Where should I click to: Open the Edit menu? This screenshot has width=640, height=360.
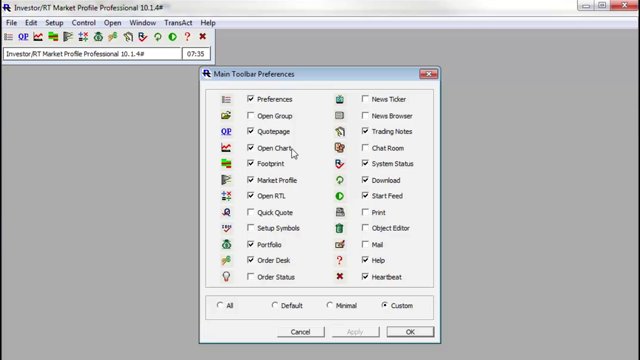click(x=31, y=23)
